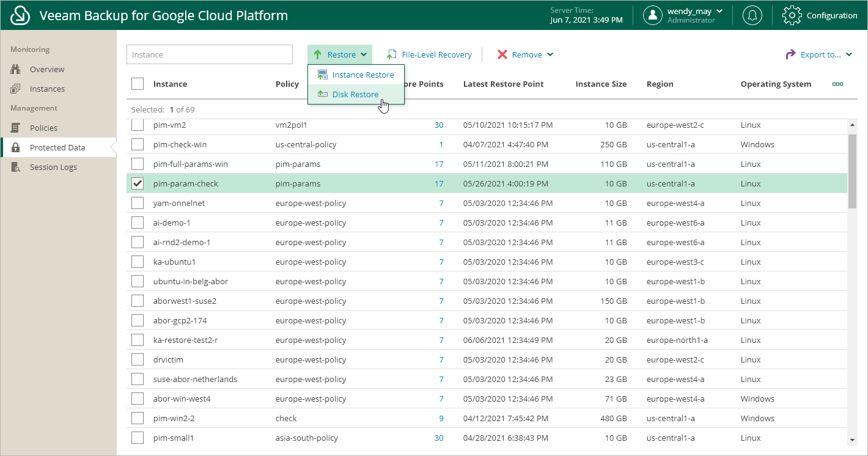Open Configuration via the gear icon
This screenshot has height=456, width=868.
coord(792,15)
